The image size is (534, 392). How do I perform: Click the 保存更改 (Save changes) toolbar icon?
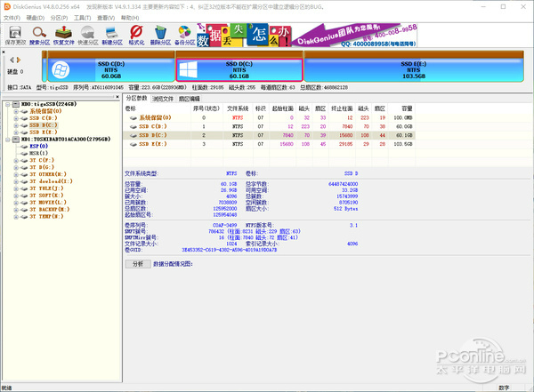[x=15, y=36]
